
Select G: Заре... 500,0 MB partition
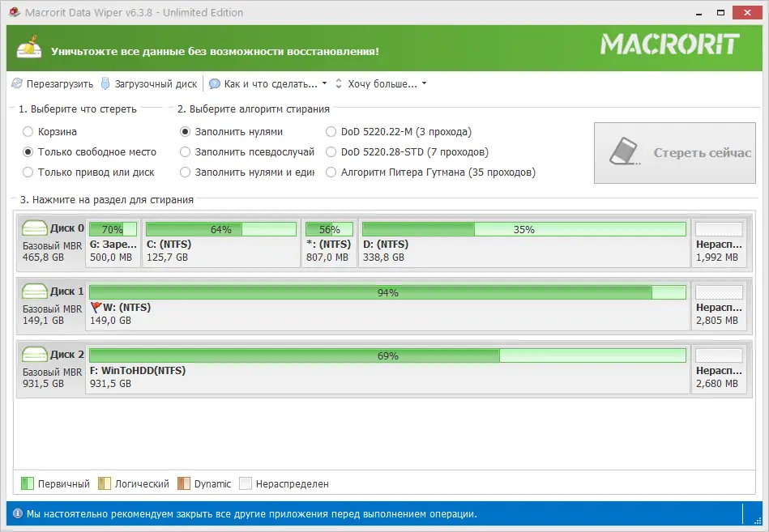(113, 243)
